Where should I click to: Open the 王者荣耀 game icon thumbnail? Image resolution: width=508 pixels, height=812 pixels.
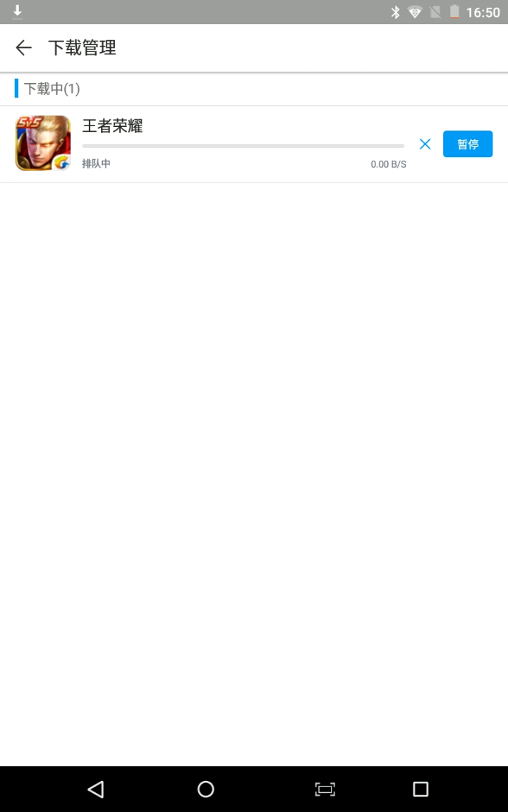[x=43, y=144]
